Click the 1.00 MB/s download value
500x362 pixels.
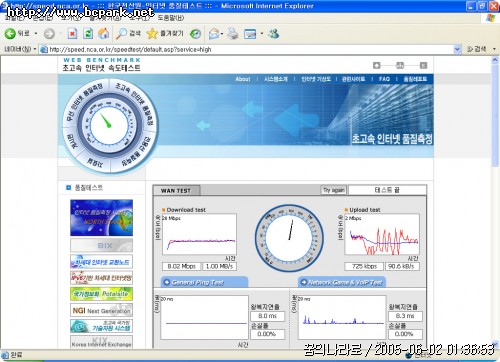219,266
